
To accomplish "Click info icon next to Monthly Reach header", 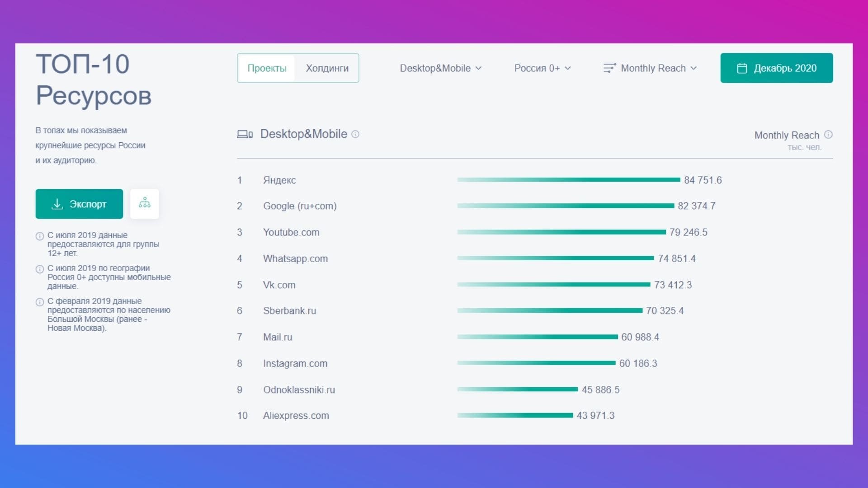I will coord(828,135).
